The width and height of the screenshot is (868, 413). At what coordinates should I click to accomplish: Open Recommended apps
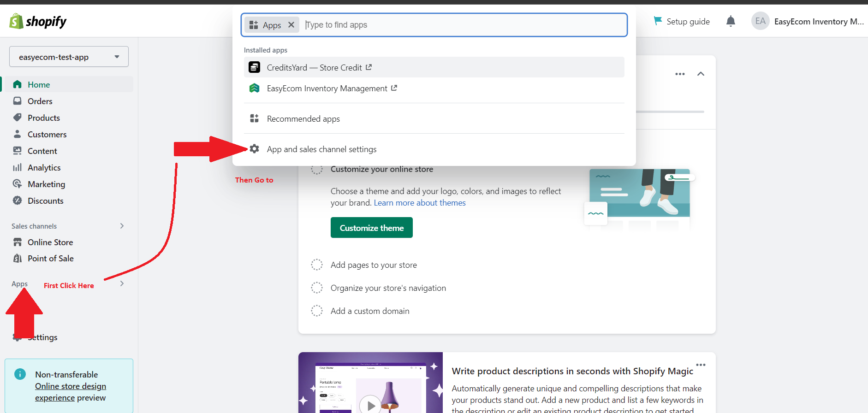point(434,118)
